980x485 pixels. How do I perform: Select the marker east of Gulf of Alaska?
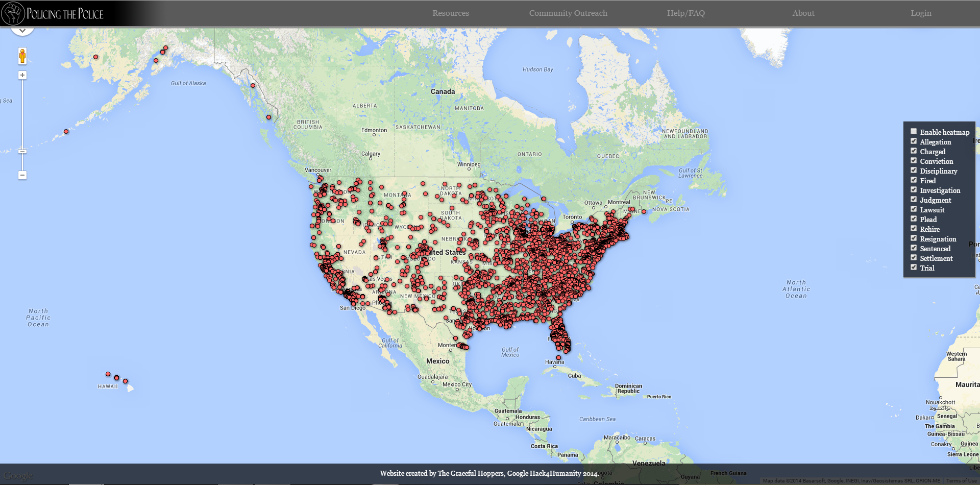tap(253, 85)
